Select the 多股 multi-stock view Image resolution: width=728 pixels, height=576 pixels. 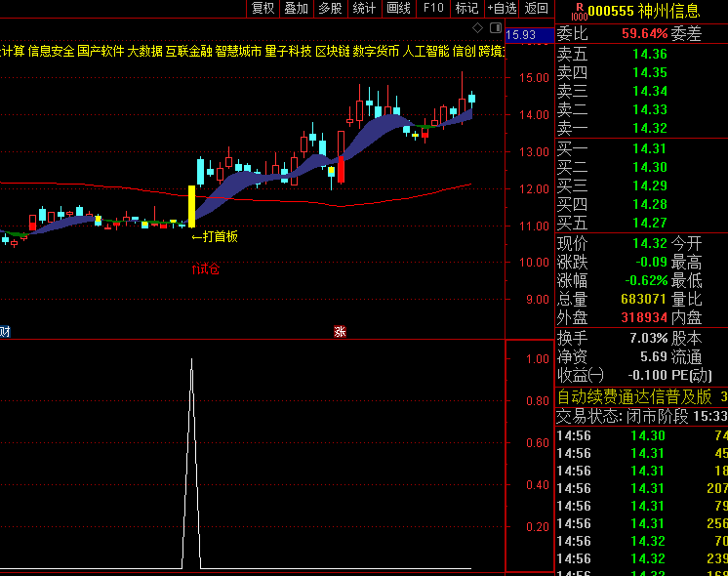click(x=330, y=9)
